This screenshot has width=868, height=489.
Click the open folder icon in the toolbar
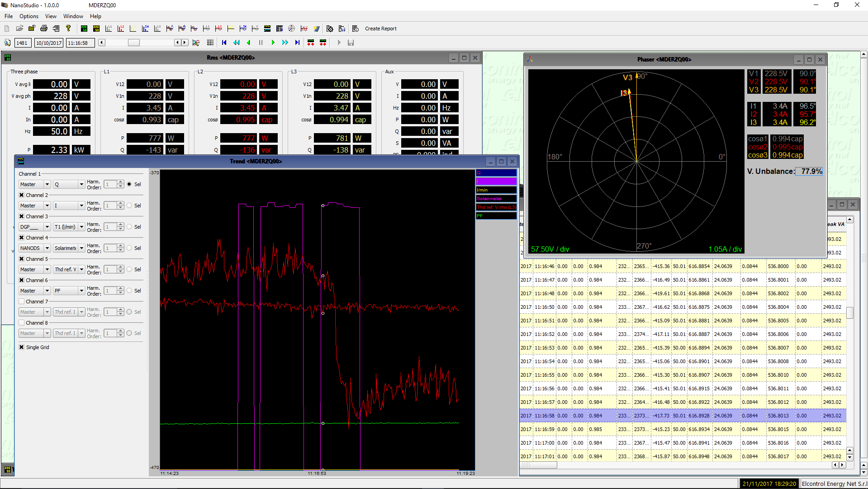pyautogui.click(x=19, y=29)
